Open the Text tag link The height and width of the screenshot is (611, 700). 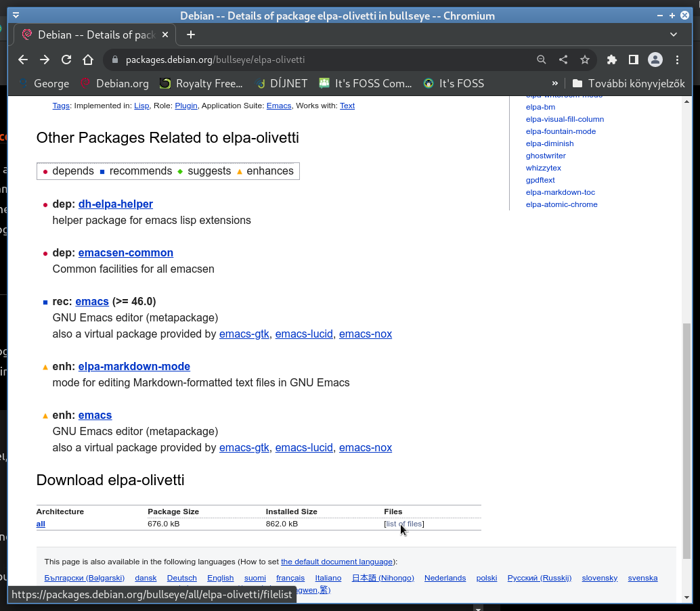tap(347, 106)
